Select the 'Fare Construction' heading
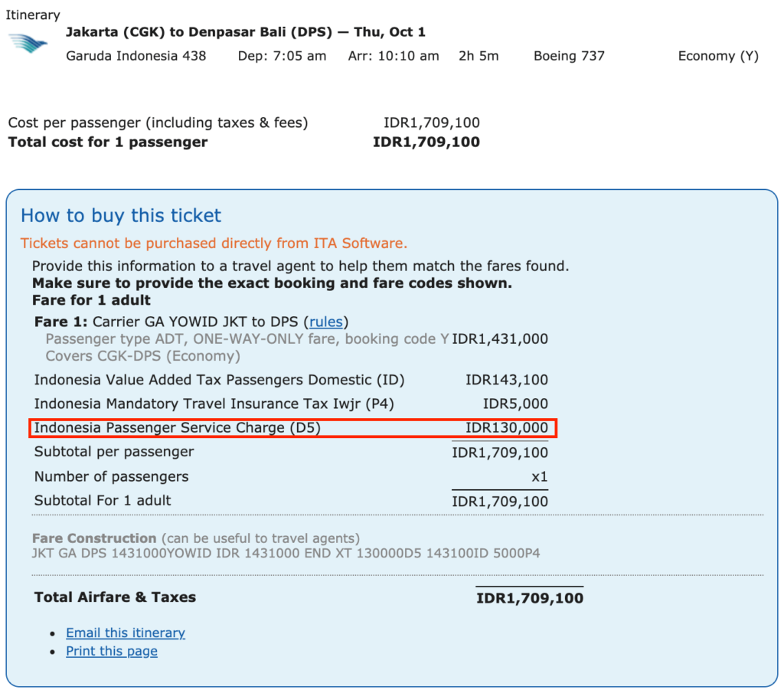The height and width of the screenshot is (693, 784). (x=94, y=538)
